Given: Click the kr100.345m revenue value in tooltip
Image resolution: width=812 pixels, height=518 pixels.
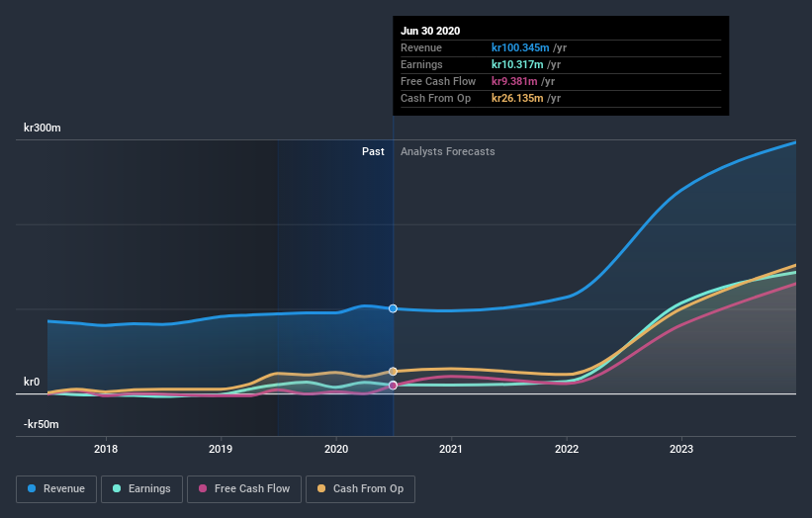Looking at the screenshot, I should 520,47.
